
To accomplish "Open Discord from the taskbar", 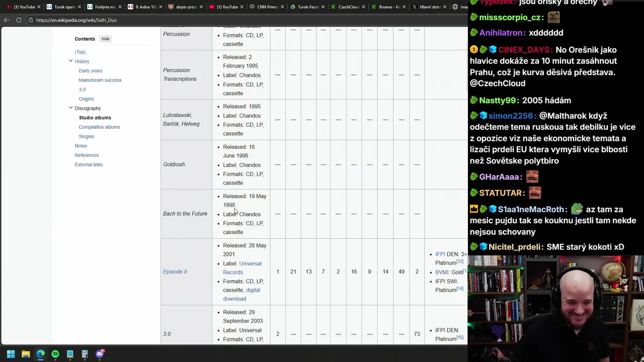I will [x=100, y=354].
